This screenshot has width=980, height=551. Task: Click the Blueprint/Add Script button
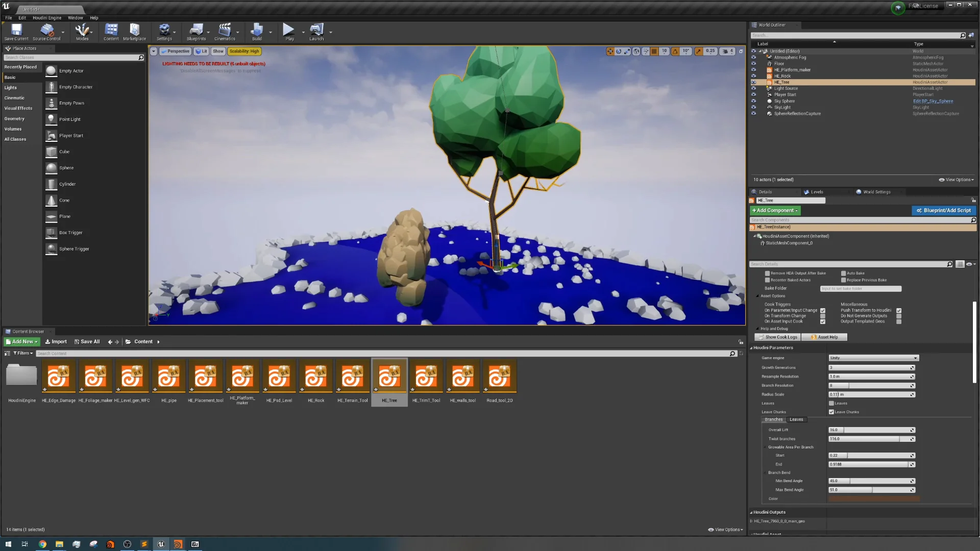click(943, 210)
